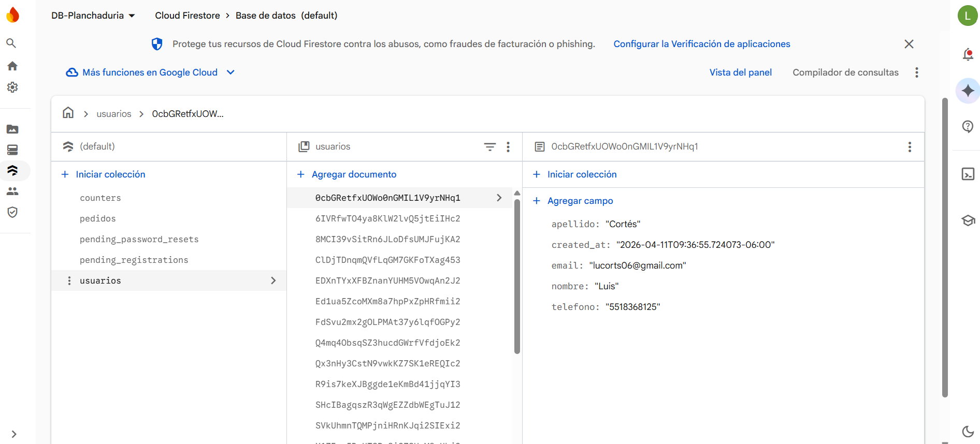
Task: Open App Check shield icon in sidebar
Action: [x=12, y=212]
